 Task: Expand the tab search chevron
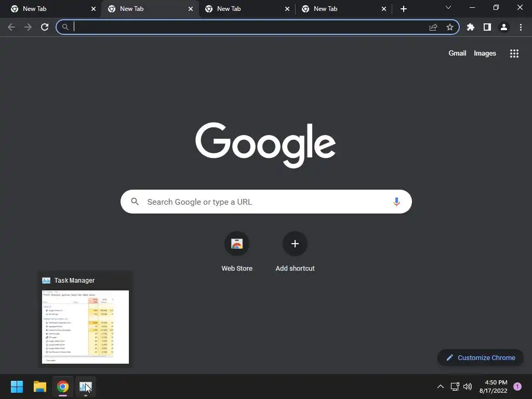(448, 7)
